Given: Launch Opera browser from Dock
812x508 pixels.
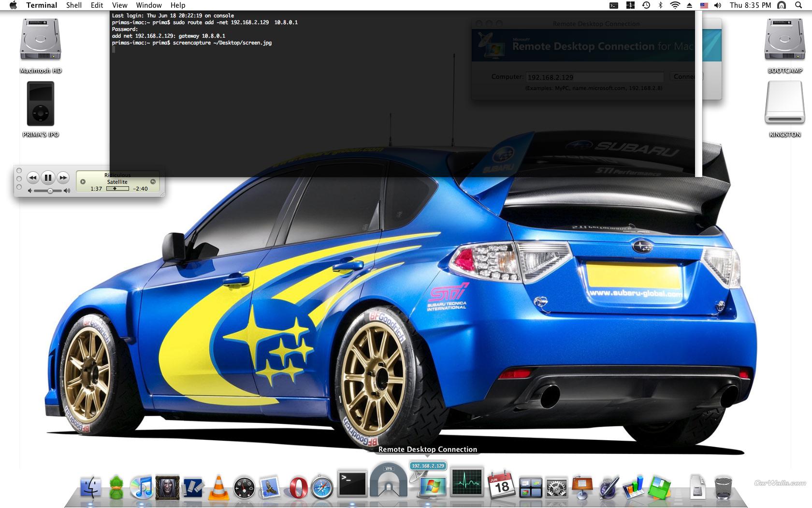Looking at the screenshot, I should (x=298, y=488).
